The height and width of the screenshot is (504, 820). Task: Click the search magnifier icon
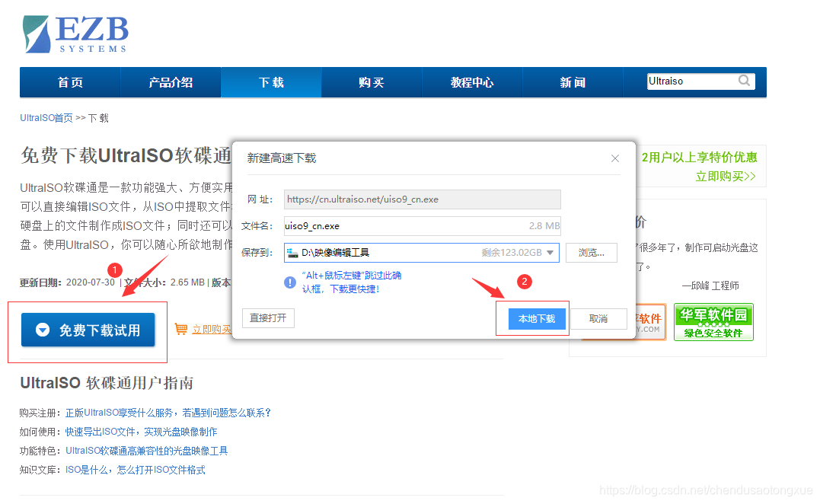[x=744, y=81]
